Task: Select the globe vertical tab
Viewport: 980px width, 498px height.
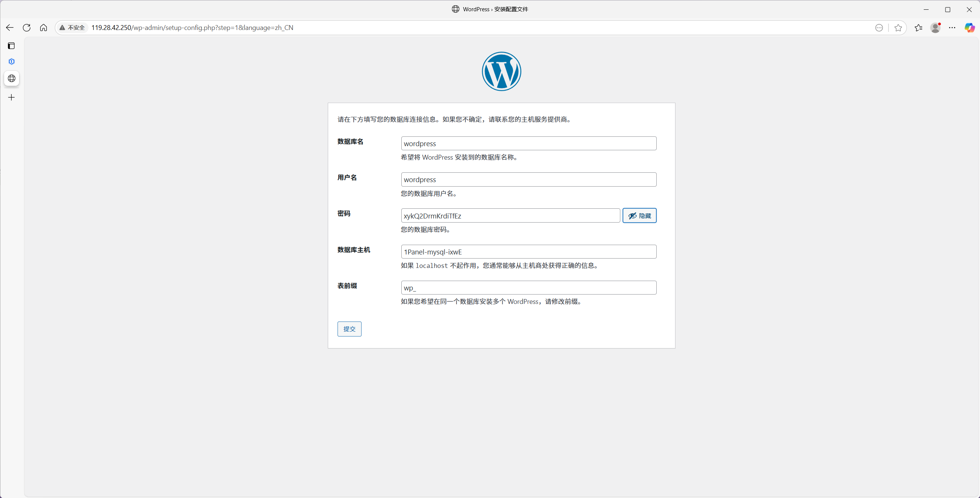Action: coord(11,79)
